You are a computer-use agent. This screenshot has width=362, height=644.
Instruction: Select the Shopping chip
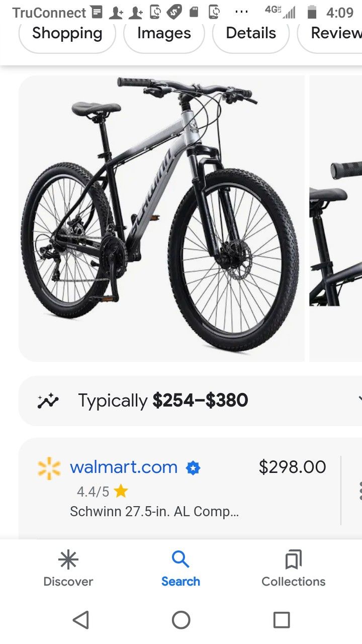(67, 33)
